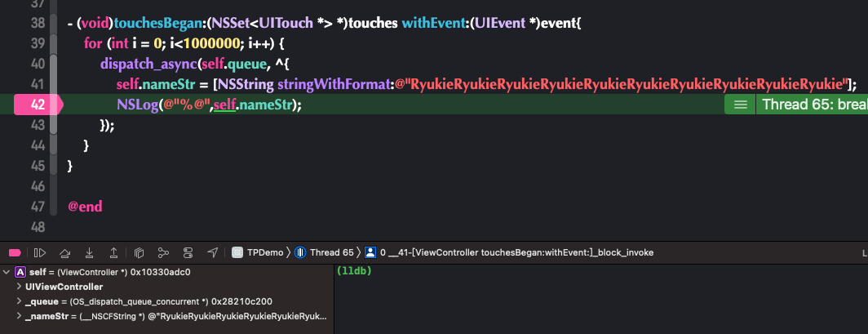Click 'stringWithFormat' on line 41
This screenshot has width=868, height=334.
point(335,85)
